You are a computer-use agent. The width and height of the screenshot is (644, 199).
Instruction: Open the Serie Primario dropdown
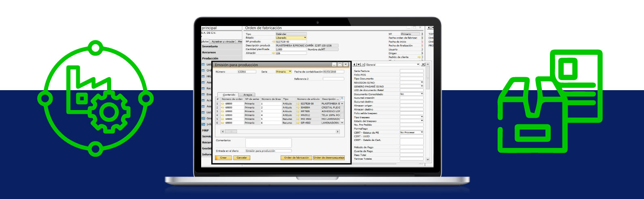tap(290, 71)
